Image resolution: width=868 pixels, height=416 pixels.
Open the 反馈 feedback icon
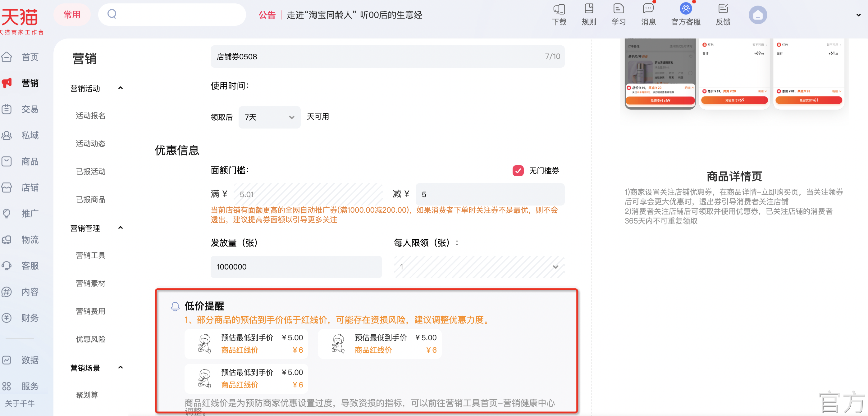pyautogui.click(x=723, y=8)
